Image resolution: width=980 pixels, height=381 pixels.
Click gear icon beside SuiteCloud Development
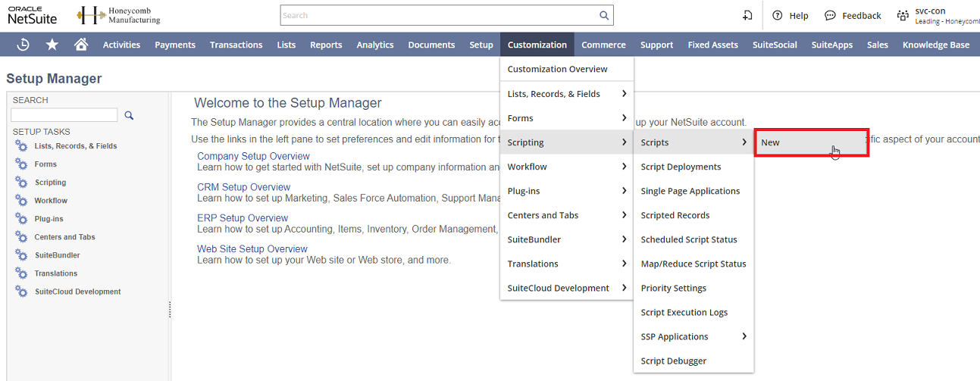21,292
